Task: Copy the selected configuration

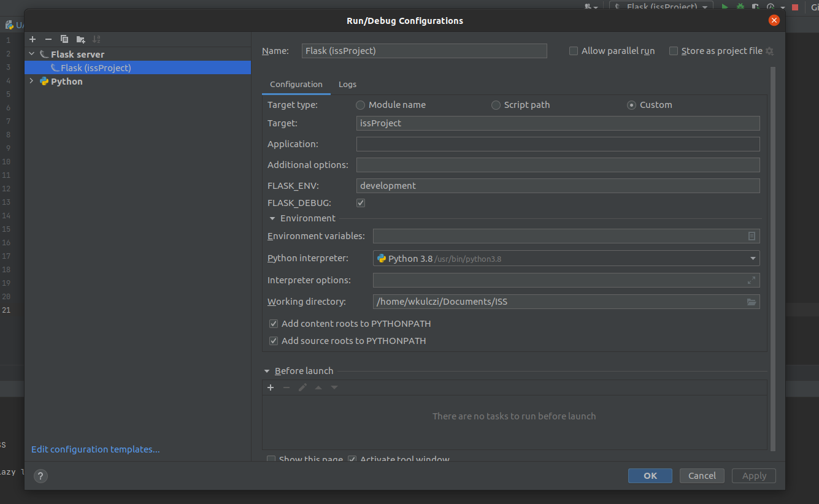Action: pyautogui.click(x=64, y=39)
